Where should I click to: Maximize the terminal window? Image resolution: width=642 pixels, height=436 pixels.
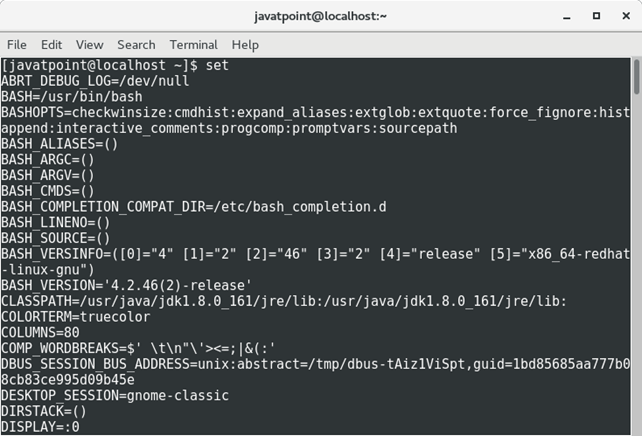point(597,16)
